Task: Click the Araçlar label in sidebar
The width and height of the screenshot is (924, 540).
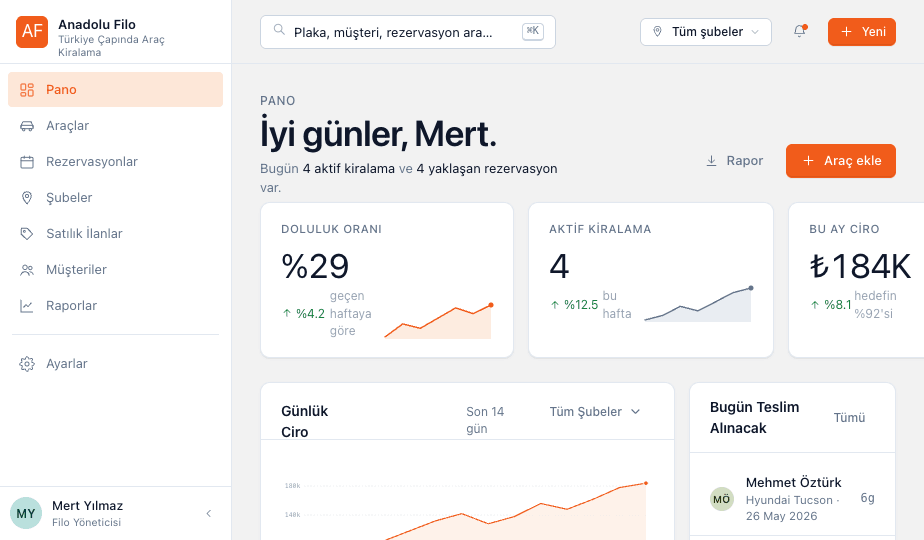Action: point(68,126)
